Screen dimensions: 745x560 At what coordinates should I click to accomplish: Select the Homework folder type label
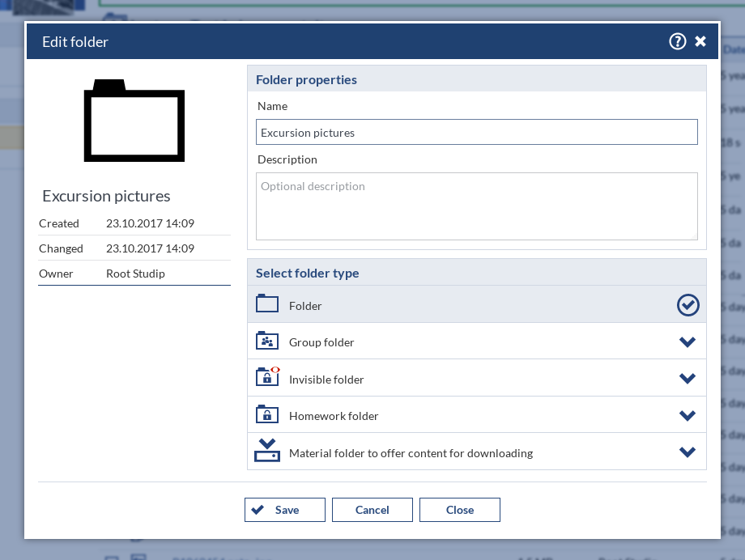[x=334, y=416]
